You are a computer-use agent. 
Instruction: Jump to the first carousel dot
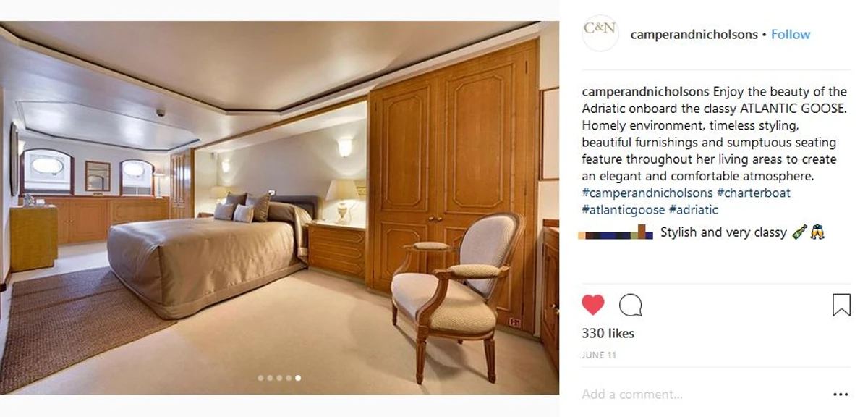tap(260, 378)
